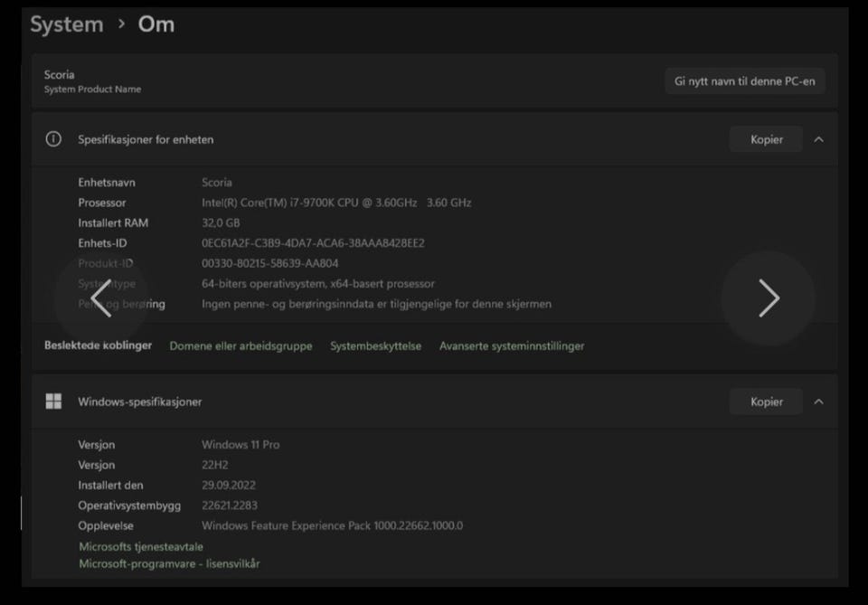Click the Beslektede koblinger label
Screen dimensions: 868x605
(98, 345)
